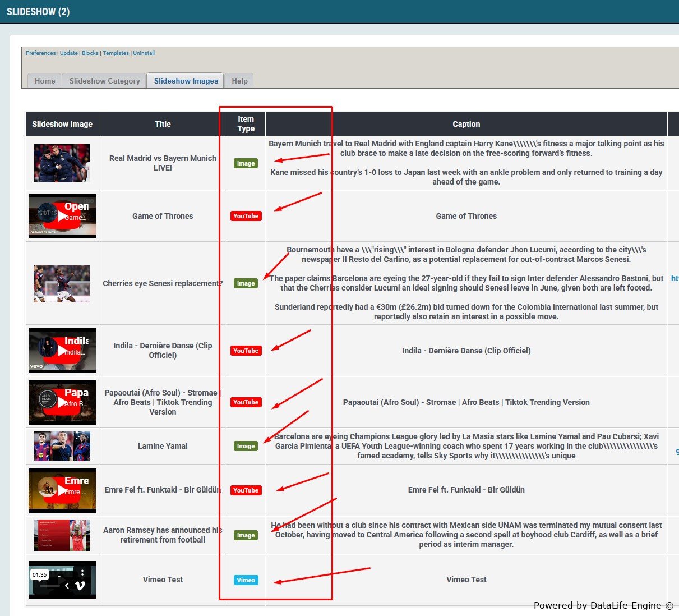Go to the Templates link

tap(116, 53)
